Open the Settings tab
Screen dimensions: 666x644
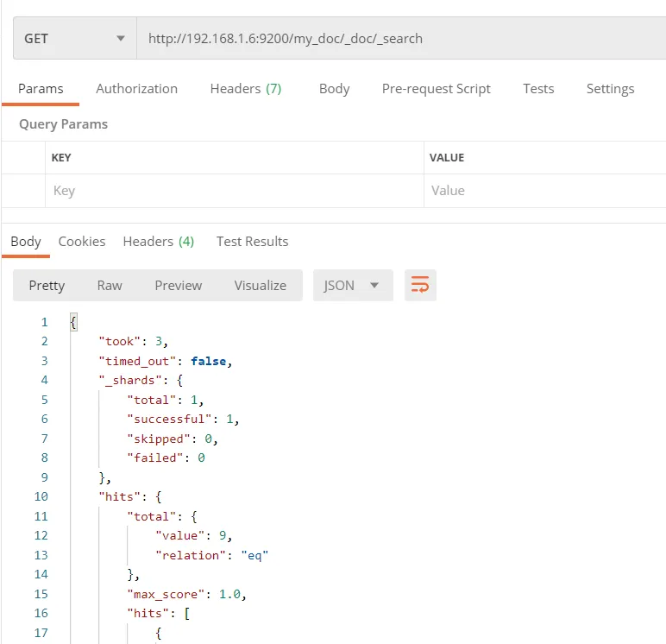click(x=610, y=89)
